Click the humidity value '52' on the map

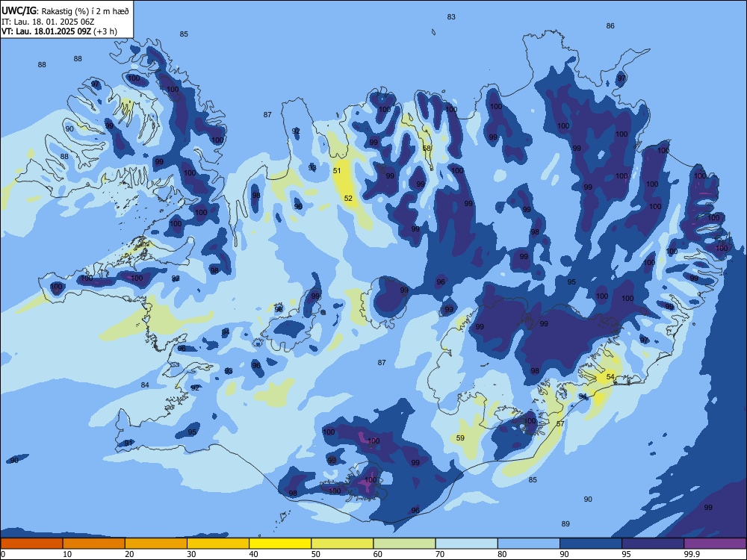point(348,198)
